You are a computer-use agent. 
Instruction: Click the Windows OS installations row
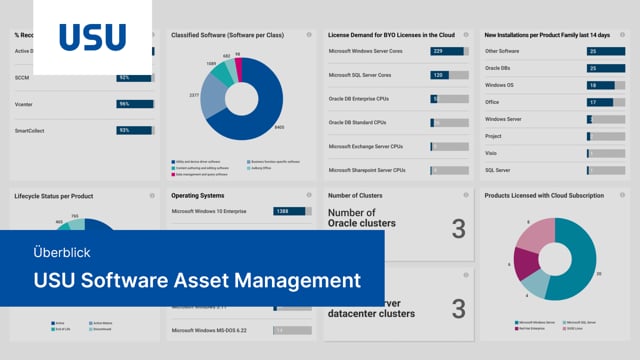pyautogui.click(x=555, y=85)
